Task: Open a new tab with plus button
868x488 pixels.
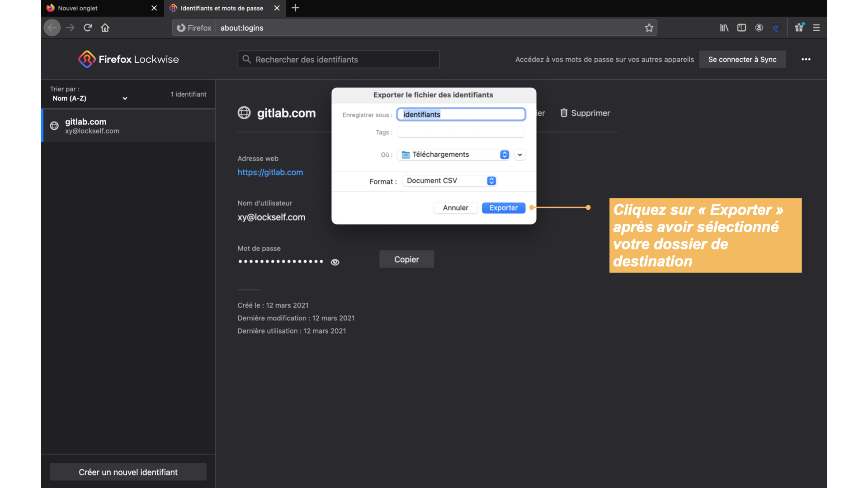Action: [x=295, y=8]
